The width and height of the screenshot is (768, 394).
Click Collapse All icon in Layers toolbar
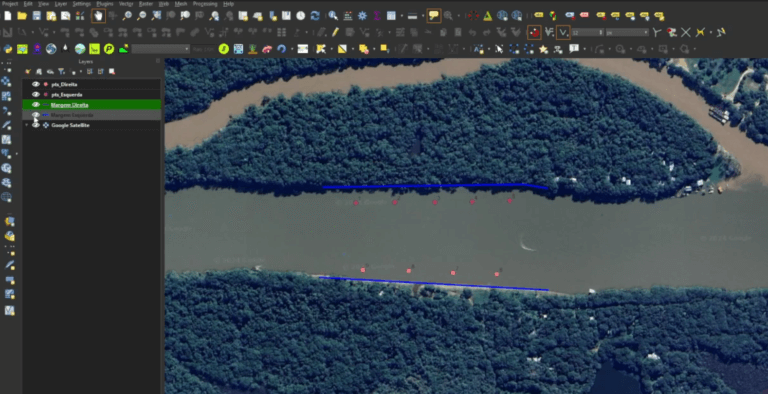point(101,72)
